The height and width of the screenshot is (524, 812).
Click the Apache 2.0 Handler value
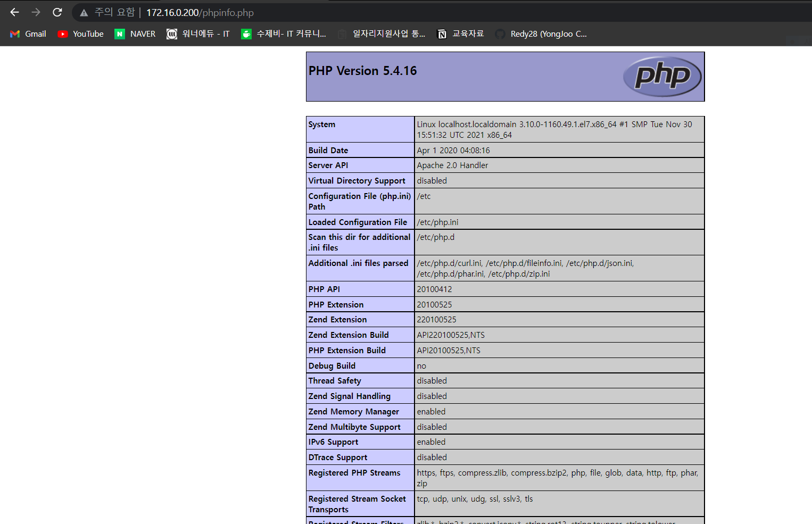tap(452, 165)
